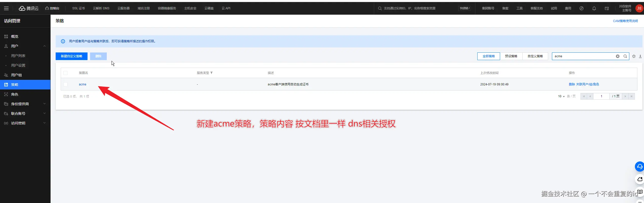Open 试用 in top bar
This screenshot has width=644, height=203.
554,8
